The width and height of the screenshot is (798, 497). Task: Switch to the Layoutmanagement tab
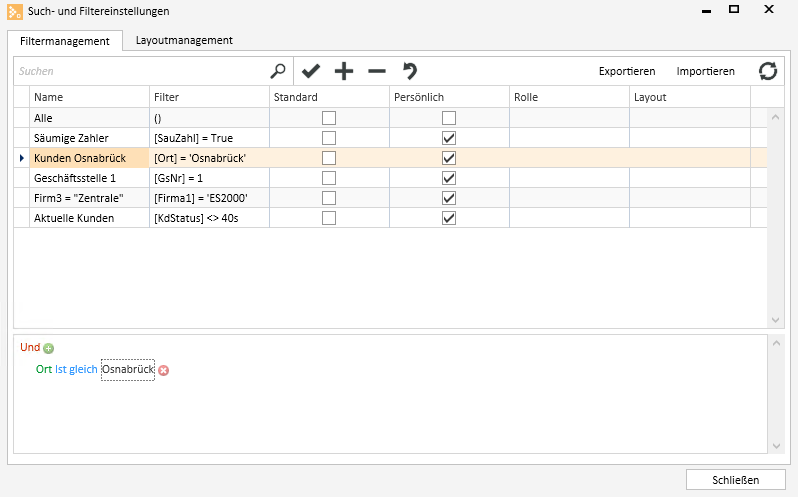click(x=184, y=41)
